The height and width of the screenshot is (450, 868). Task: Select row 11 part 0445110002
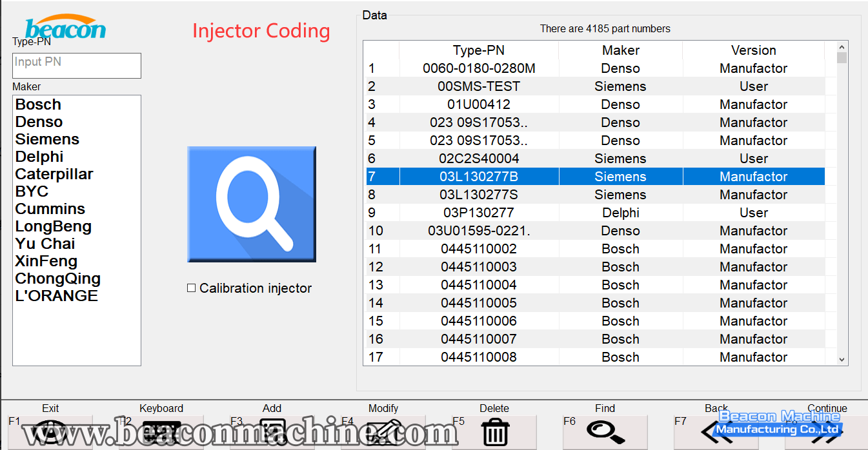[x=479, y=249]
